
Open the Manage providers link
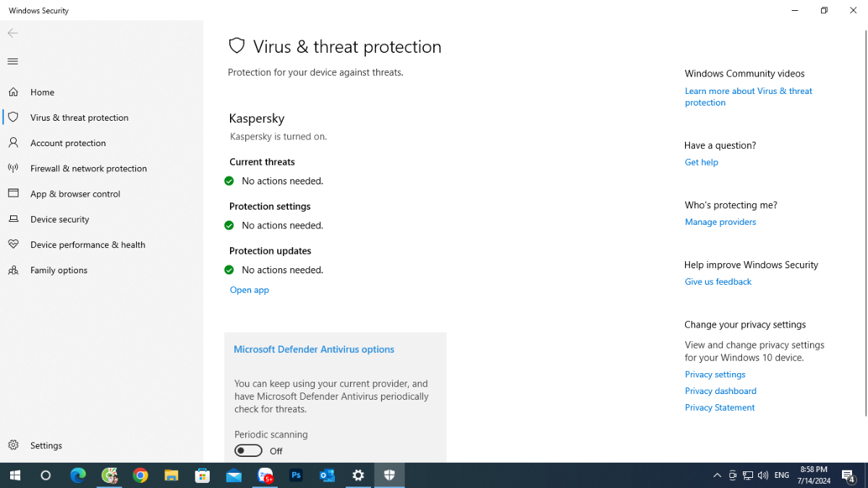(x=720, y=222)
